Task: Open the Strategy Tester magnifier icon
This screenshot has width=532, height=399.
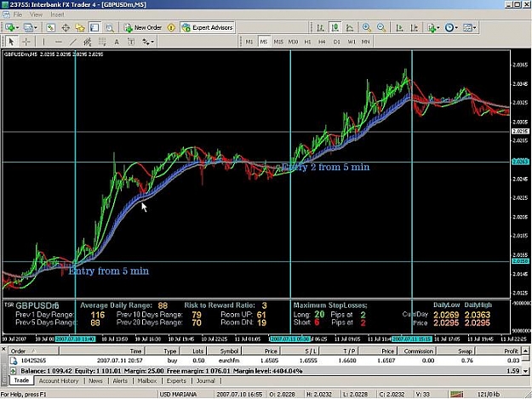Action: [109, 28]
